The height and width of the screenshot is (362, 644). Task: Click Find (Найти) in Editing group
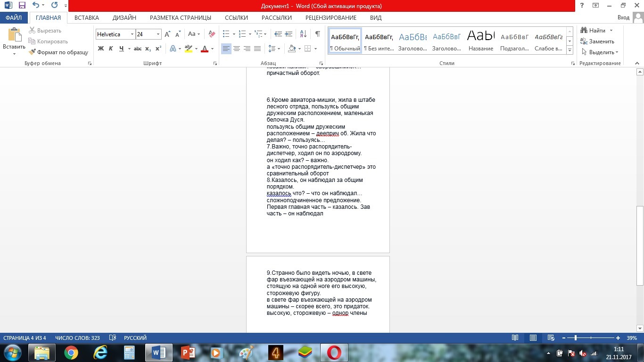pos(593,31)
